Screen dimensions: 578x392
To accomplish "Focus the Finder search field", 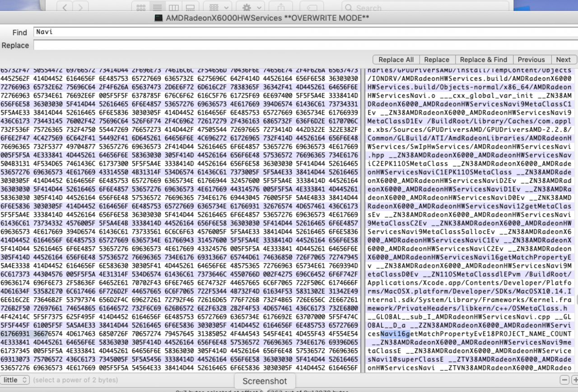I will (424, 7).
